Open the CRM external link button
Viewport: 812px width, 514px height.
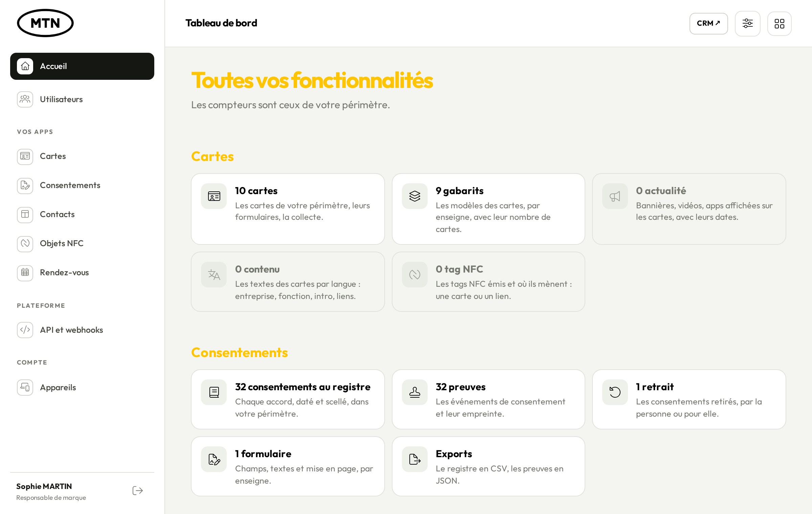709,23
